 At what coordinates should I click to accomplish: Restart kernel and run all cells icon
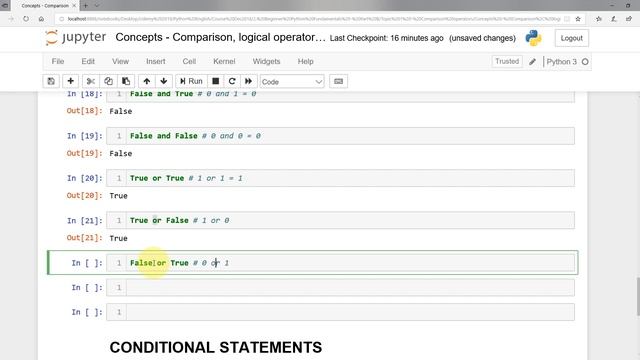(x=249, y=81)
